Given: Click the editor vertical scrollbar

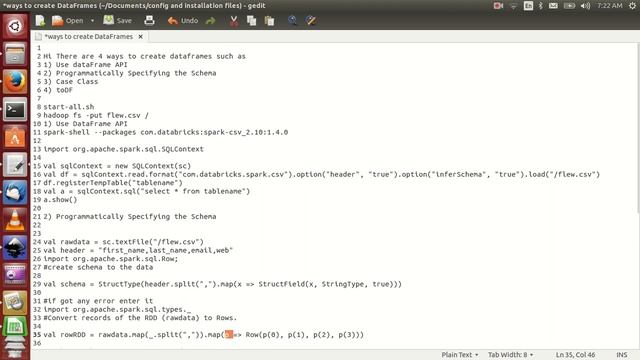Looking at the screenshot, I should tap(637, 129).
